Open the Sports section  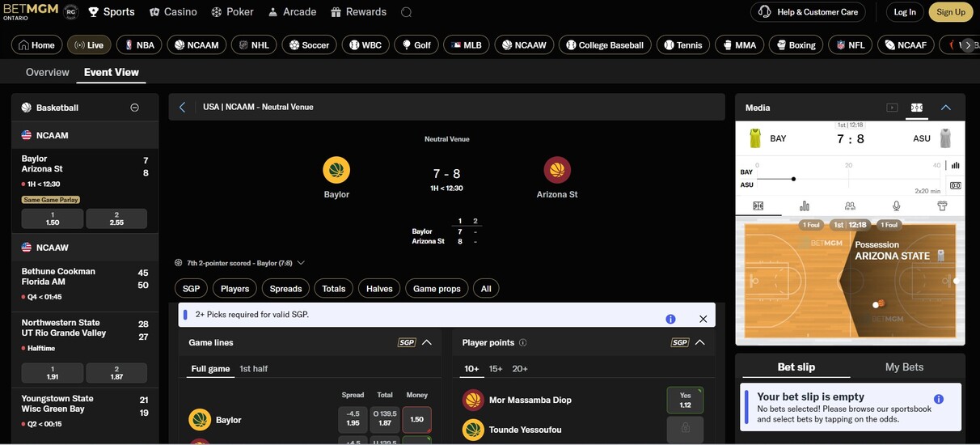pyautogui.click(x=112, y=12)
